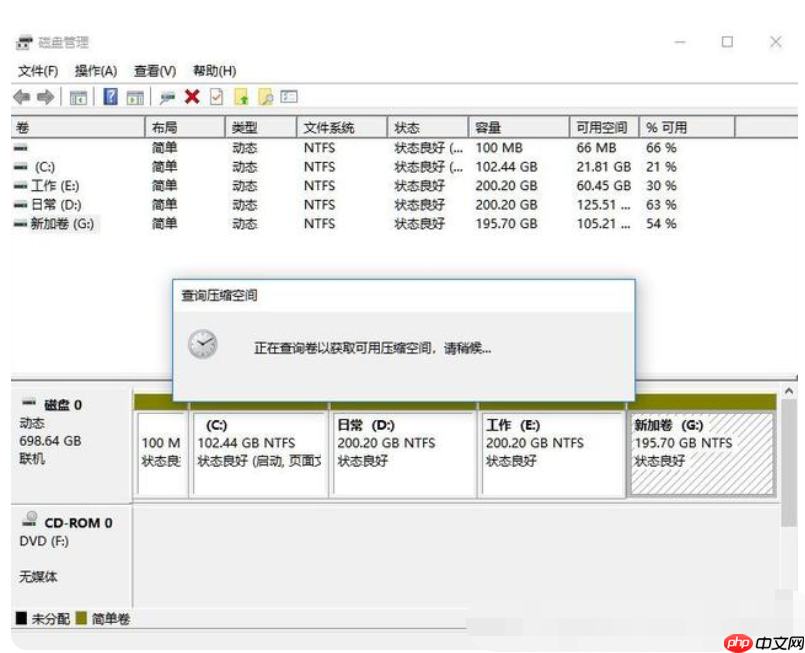The width and height of the screenshot is (805, 653).
Task: Open the 帮助(H) menu
Action: (214, 71)
